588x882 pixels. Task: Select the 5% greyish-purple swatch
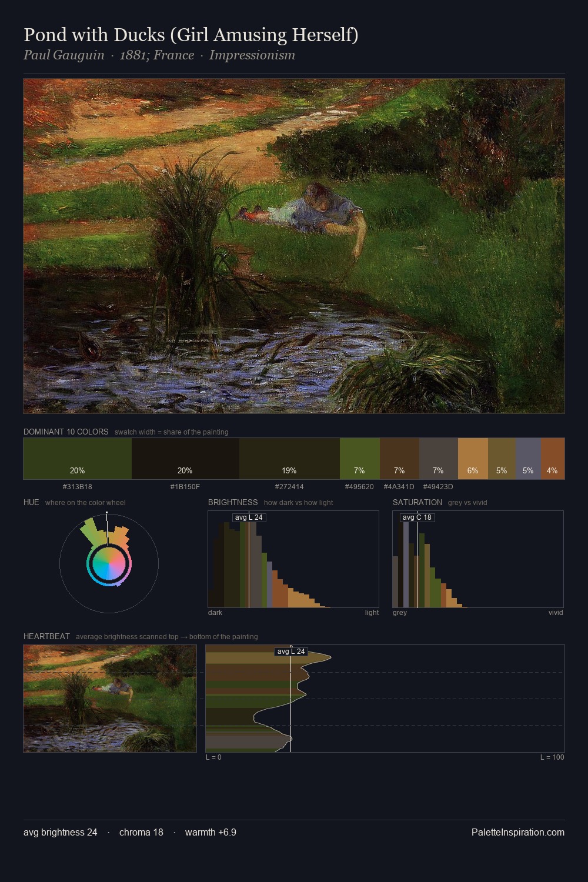[x=528, y=459]
